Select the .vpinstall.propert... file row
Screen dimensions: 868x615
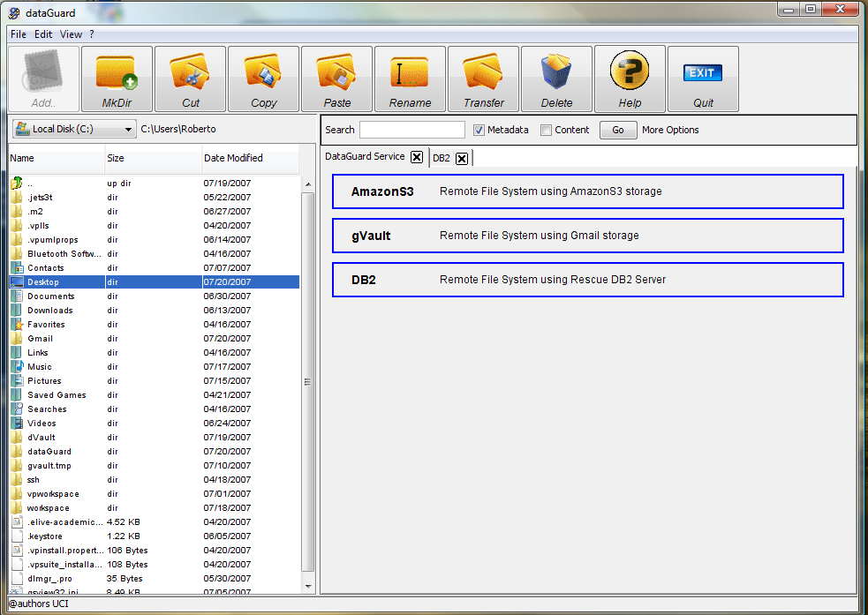[155, 551]
